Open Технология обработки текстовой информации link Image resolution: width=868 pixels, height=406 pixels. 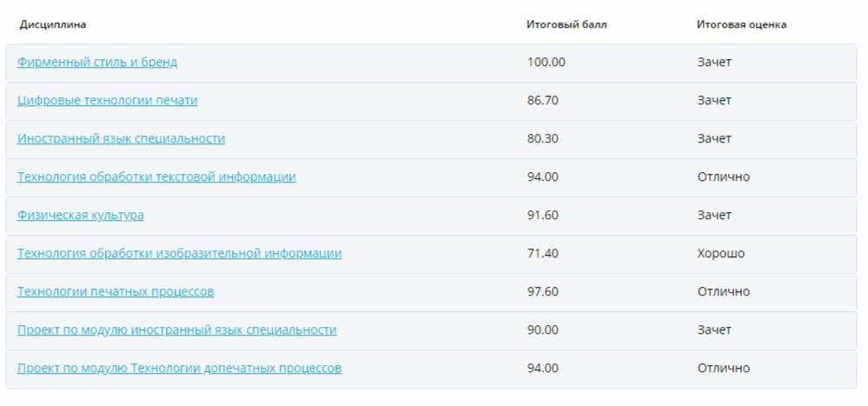(156, 177)
